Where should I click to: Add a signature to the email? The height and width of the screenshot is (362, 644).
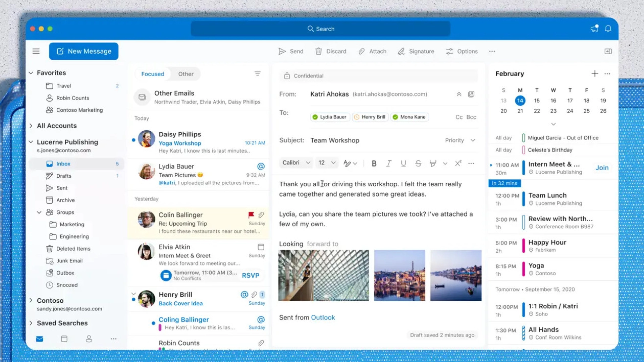(416, 51)
